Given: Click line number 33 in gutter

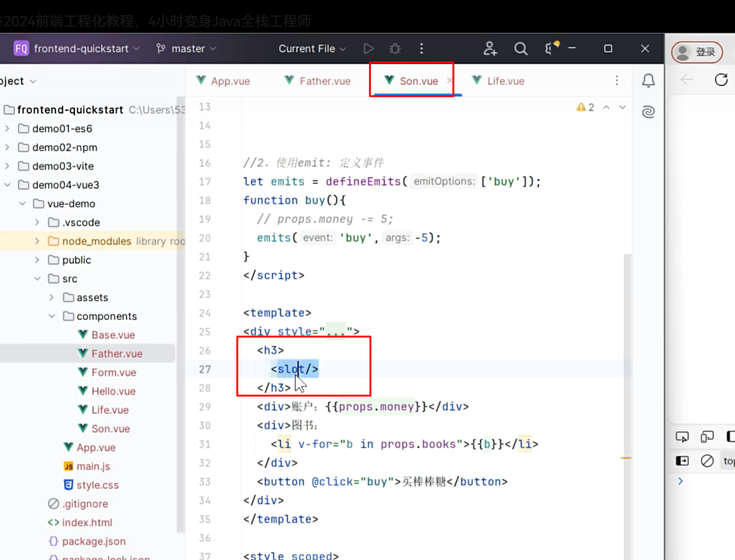Looking at the screenshot, I should [204, 481].
